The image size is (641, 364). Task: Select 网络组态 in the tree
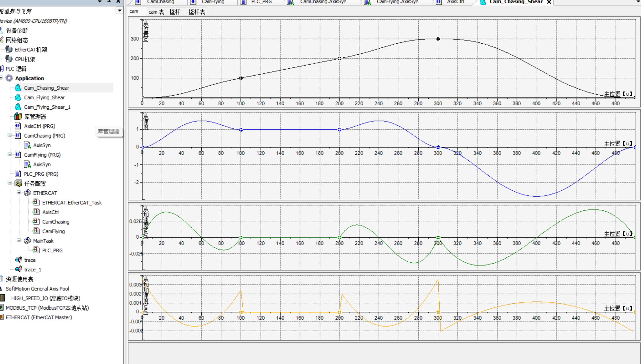[17, 40]
